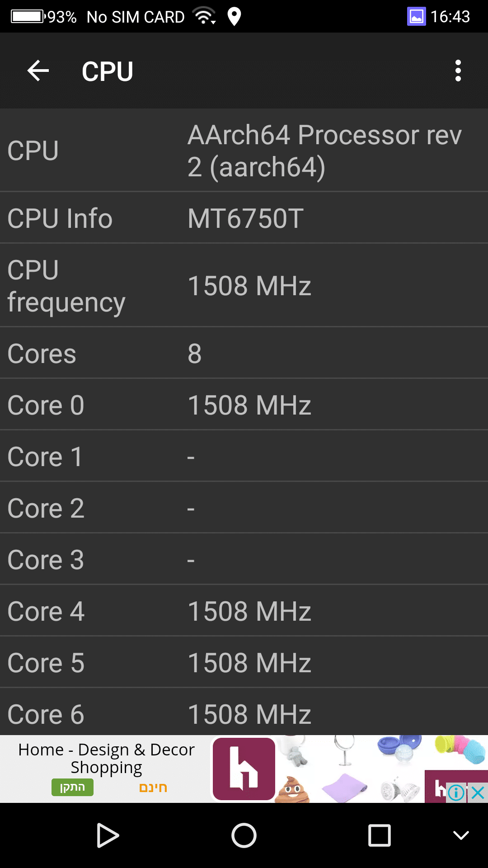
Task: Select the CPU frequency row
Action: click(x=244, y=285)
